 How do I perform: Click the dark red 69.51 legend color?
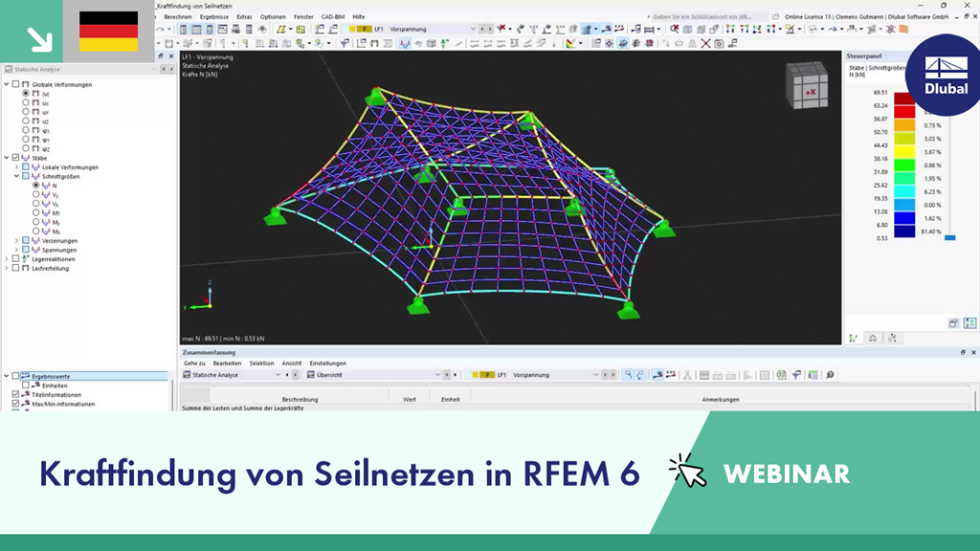(904, 99)
